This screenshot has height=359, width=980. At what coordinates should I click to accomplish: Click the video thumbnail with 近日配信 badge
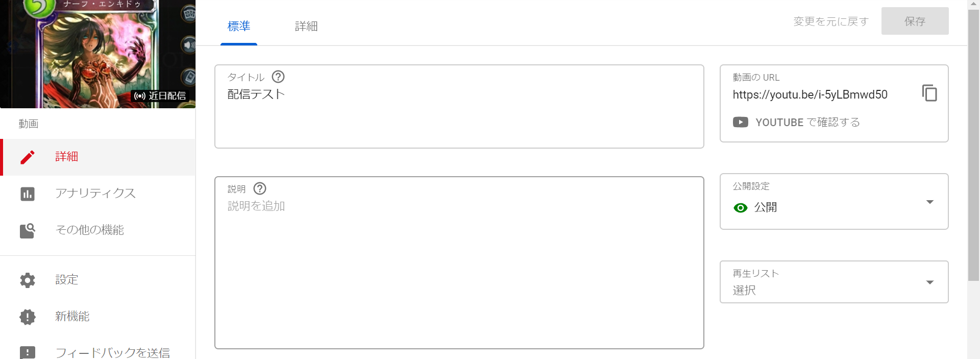click(97, 54)
